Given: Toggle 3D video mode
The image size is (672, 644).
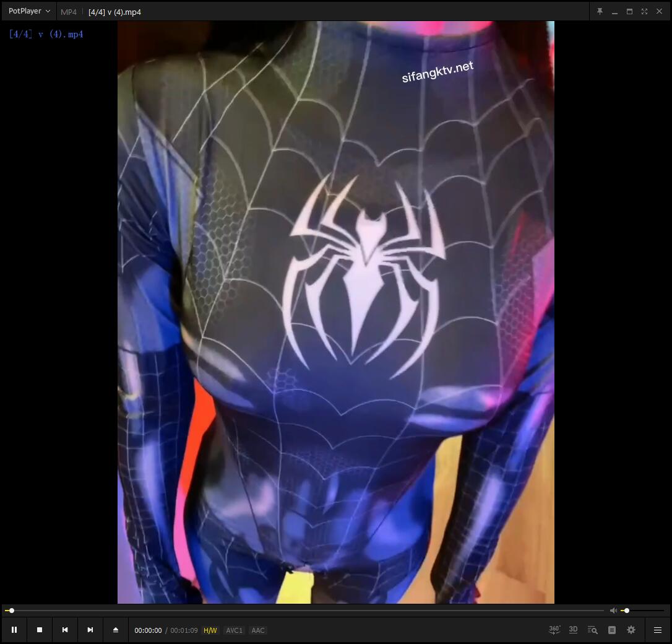Looking at the screenshot, I should (573, 630).
